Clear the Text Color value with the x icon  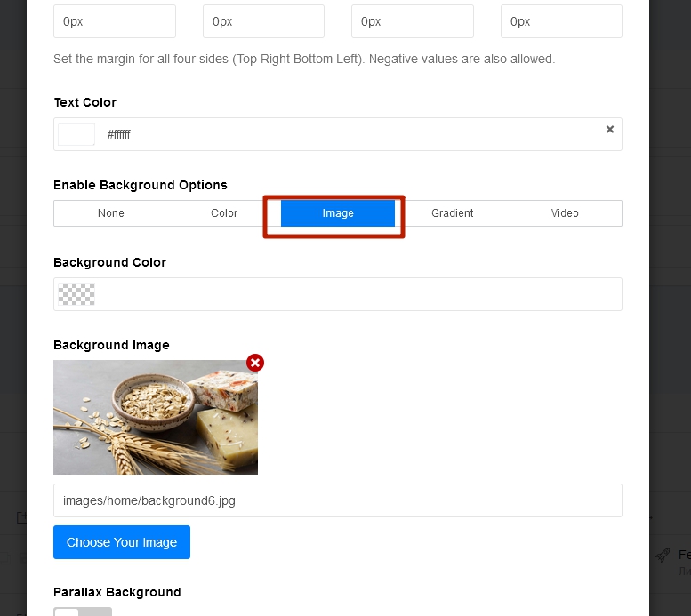tap(610, 130)
